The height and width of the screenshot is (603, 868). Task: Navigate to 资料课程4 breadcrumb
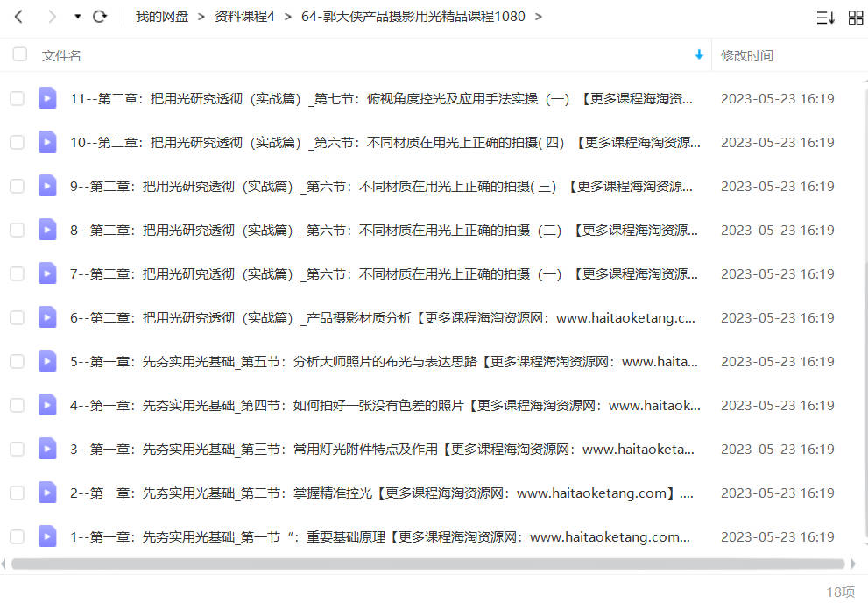244,17
